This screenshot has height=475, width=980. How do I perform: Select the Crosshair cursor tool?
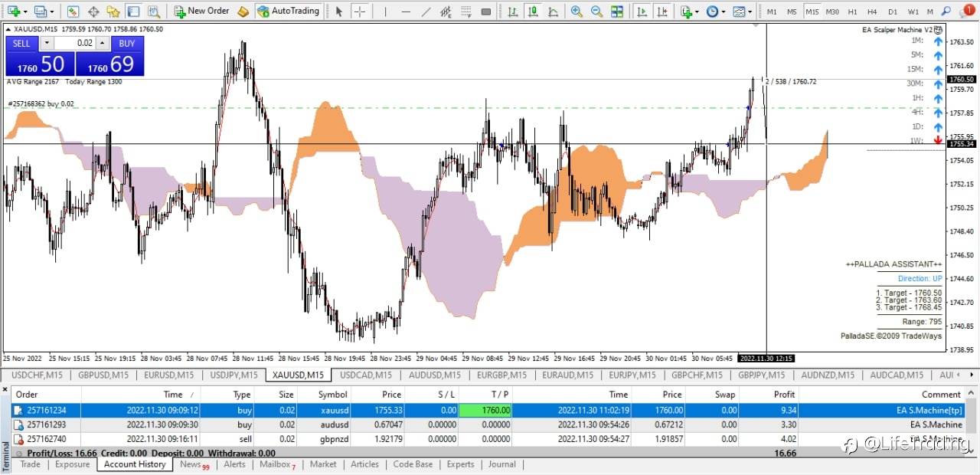(359, 11)
